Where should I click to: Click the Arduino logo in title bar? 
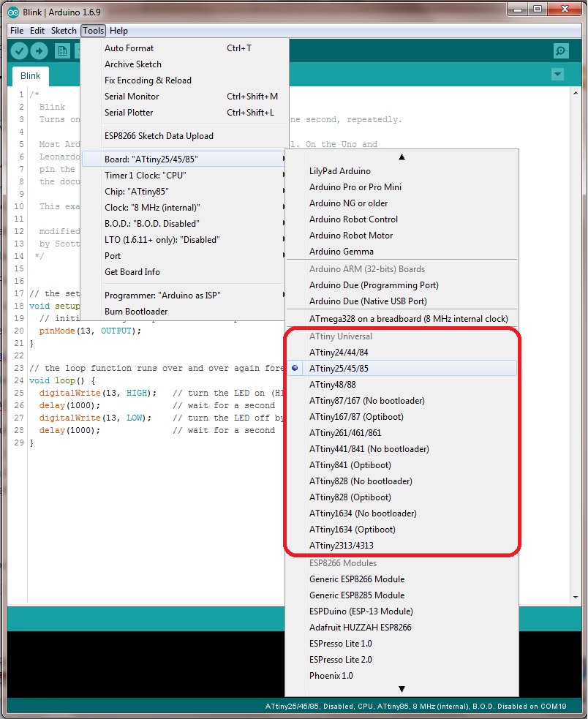click(13, 12)
